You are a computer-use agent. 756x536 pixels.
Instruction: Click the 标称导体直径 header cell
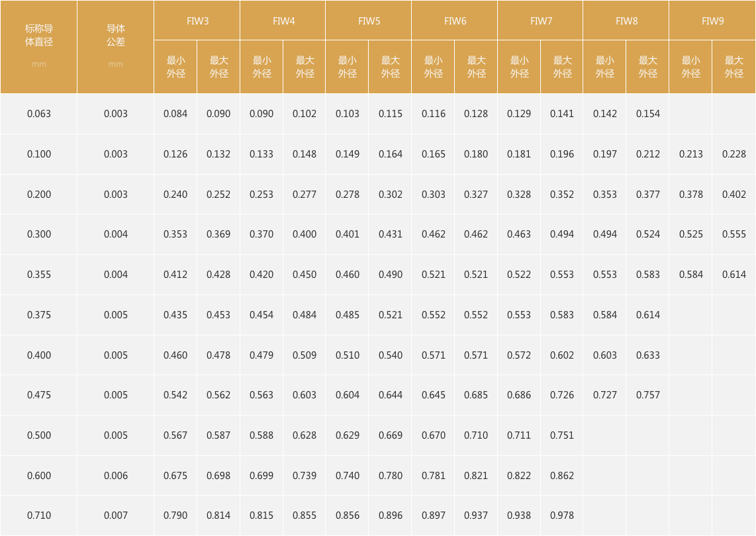pos(38,47)
